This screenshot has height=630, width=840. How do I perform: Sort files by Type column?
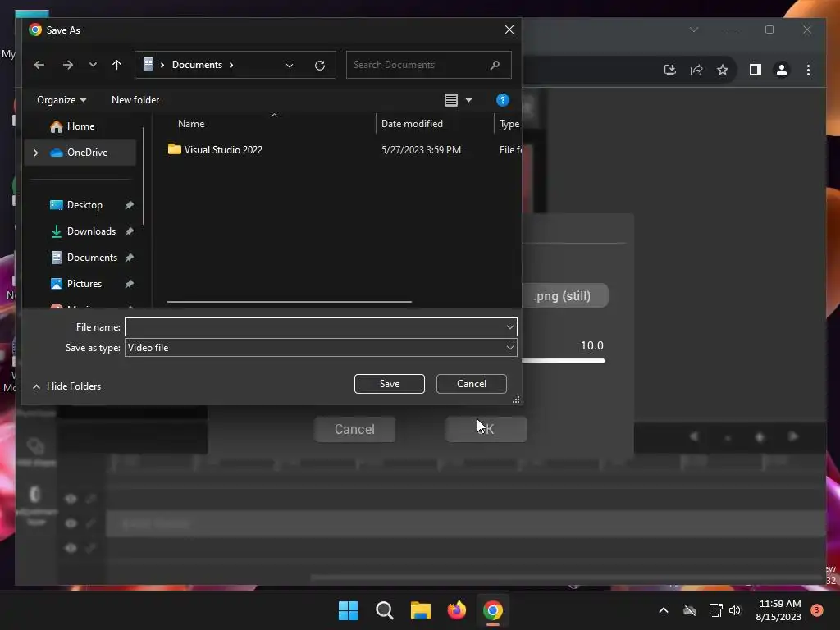tap(509, 124)
